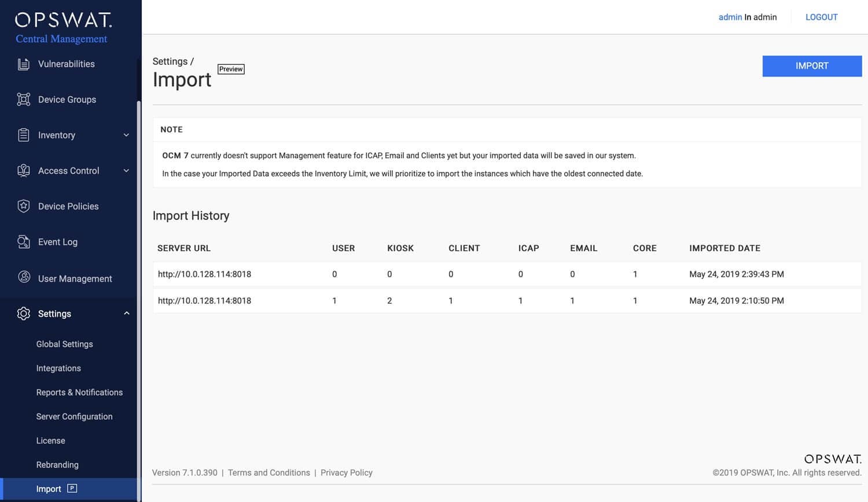The image size is (868, 502).
Task: Click the SERVER URL column header
Action: pyautogui.click(x=184, y=248)
